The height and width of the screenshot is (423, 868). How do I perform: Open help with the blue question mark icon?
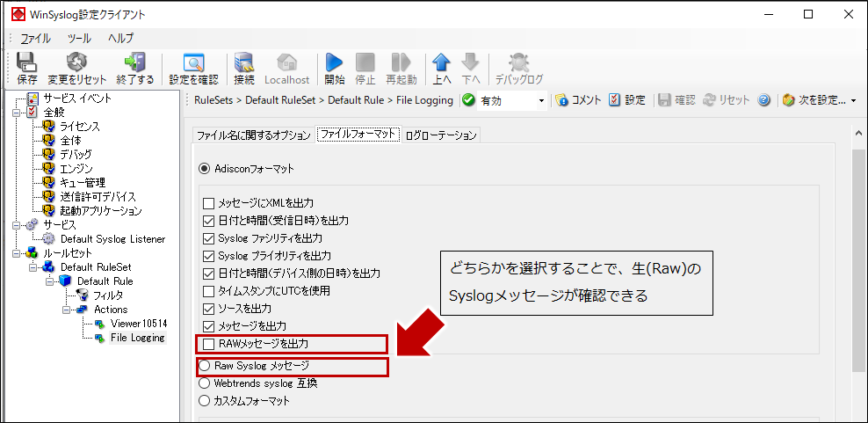tap(764, 100)
